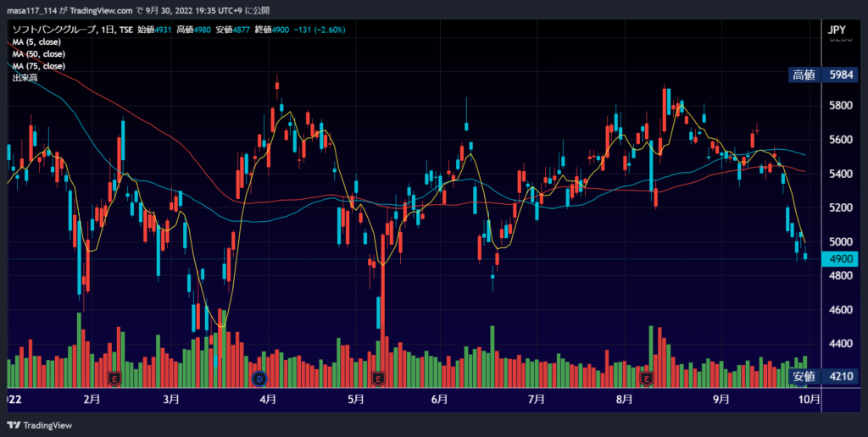Click the 4月 label on time axis
Image resolution: width=868 pixels, height=437 pixels.
click(268, 400)
